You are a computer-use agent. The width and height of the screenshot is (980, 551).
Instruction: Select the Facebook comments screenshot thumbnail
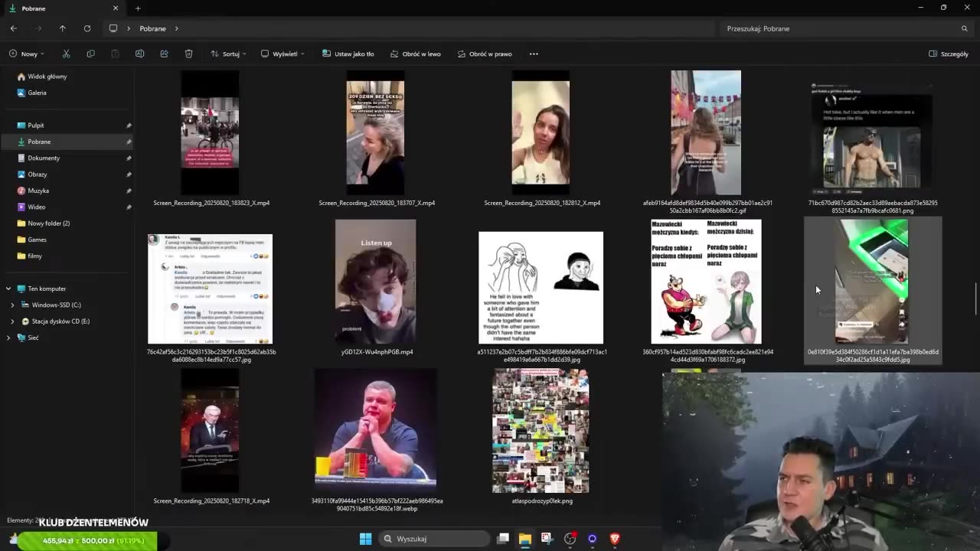[210, 289]
